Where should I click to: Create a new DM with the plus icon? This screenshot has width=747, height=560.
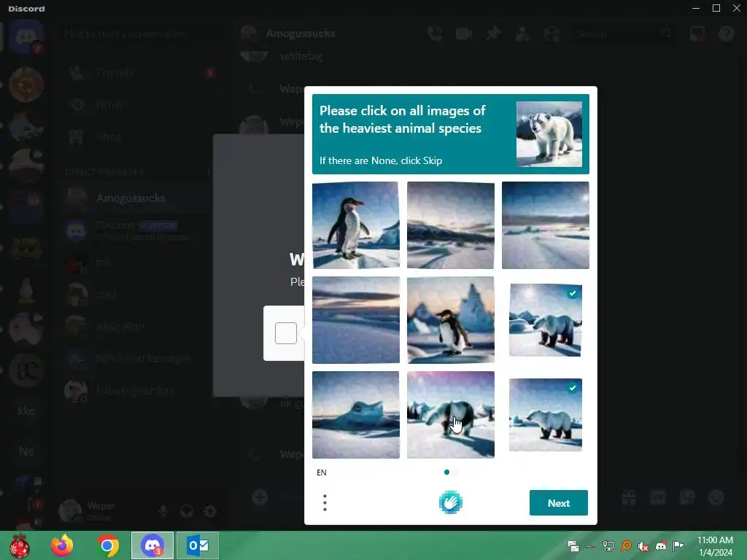click(208, 172)
